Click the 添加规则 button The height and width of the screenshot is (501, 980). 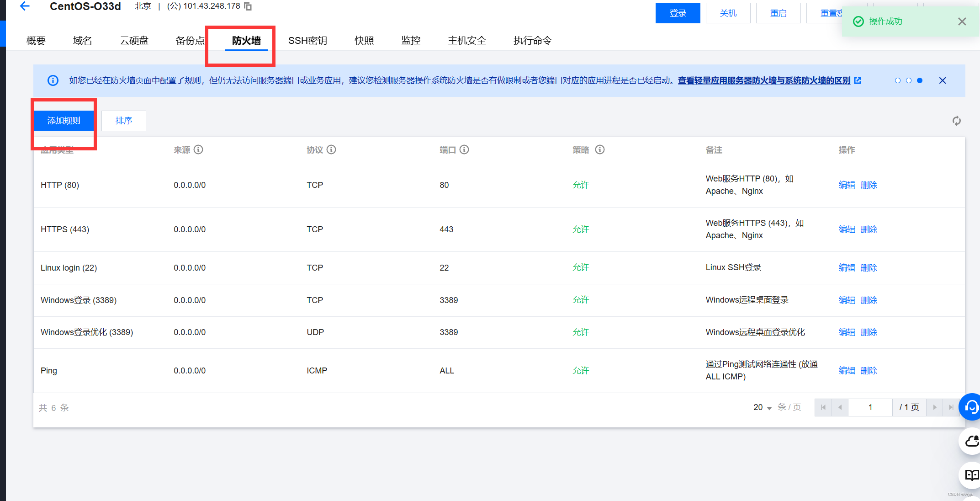pos(64,121)
